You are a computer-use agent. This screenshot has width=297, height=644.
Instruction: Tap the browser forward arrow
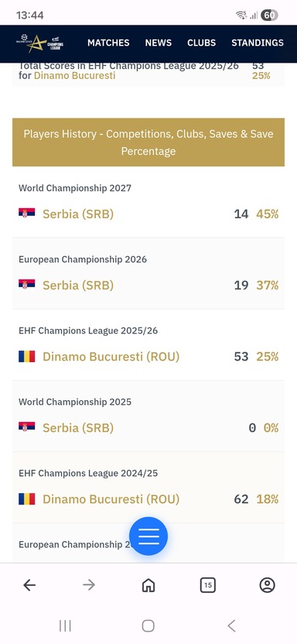pos(89,585)
